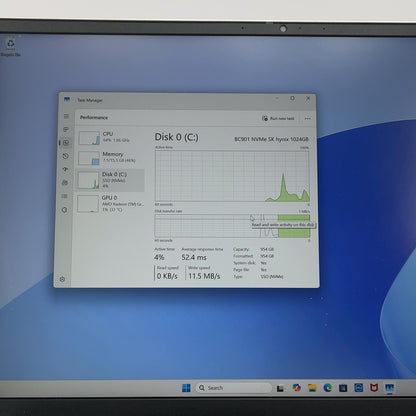This screenshot has width=416, height=416.
Task: Click the Run new task button
Action: pos(278,118)
